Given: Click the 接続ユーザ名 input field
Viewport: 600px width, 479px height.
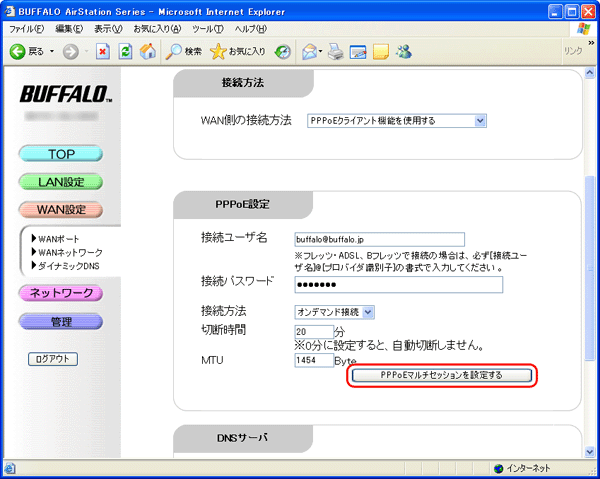Looking at the screenshot, I should click(380, 240).
